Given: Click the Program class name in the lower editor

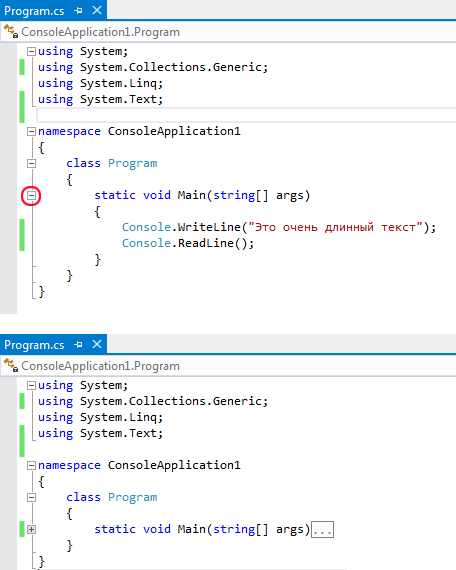Looking at the screenshot, I should [x=133, y=497].
